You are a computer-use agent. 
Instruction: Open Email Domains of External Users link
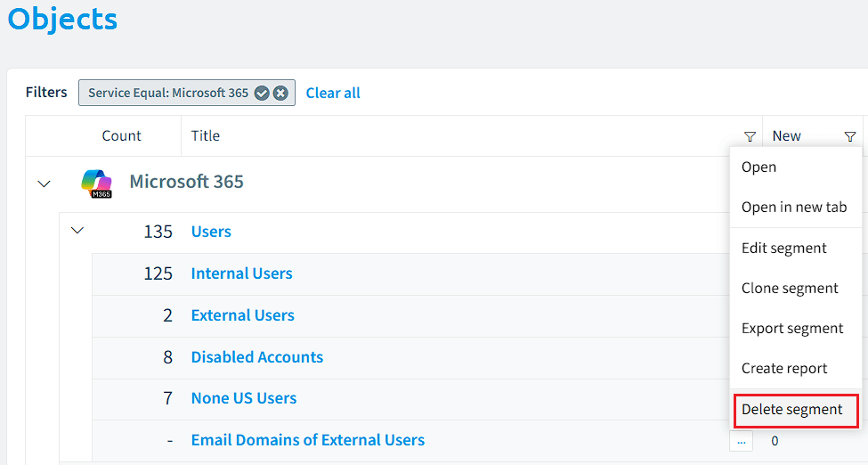[308, 440]
